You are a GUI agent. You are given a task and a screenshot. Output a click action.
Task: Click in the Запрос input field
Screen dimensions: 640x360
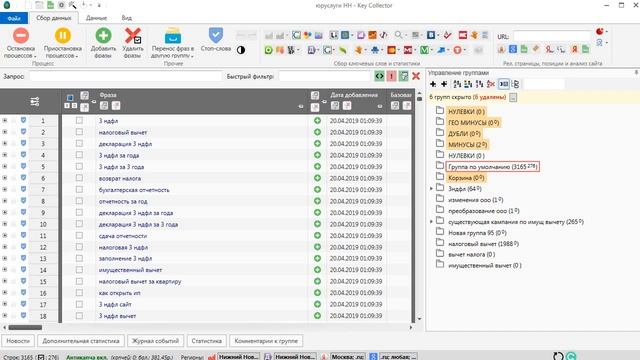125,76
